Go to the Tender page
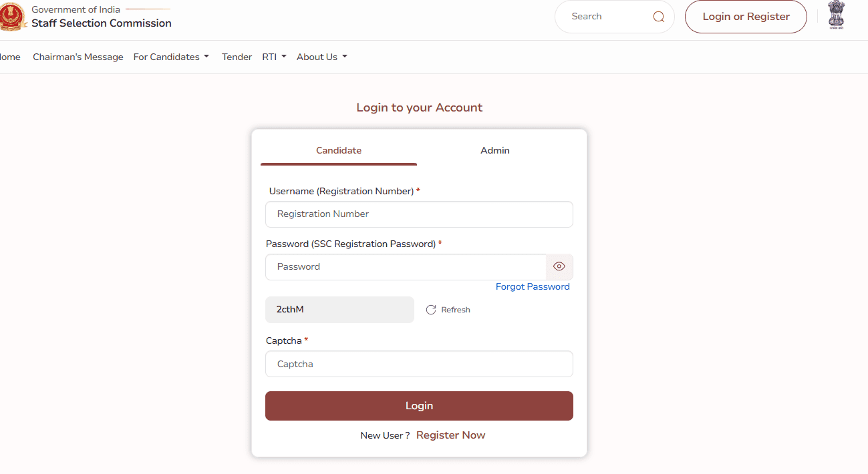This screenshot has height=474, width=868. 237,57
